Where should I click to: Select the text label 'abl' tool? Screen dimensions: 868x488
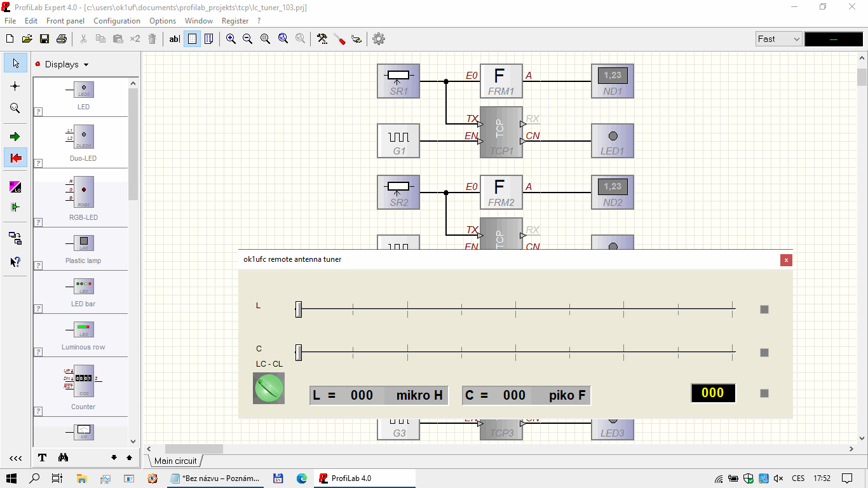(174, 39)
